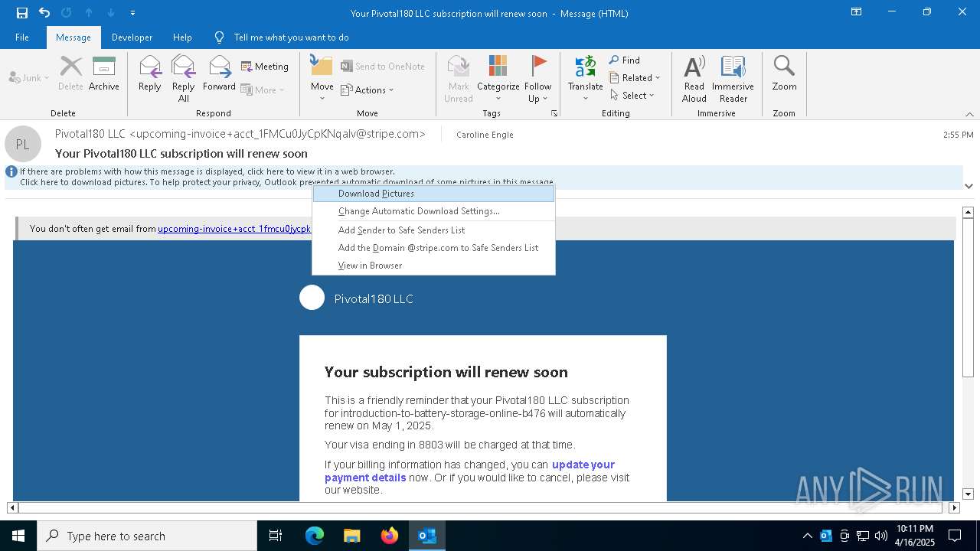The height and width of the screenshot is (551, 980).
Task: Open the File tab
Action: click(22, 37)
